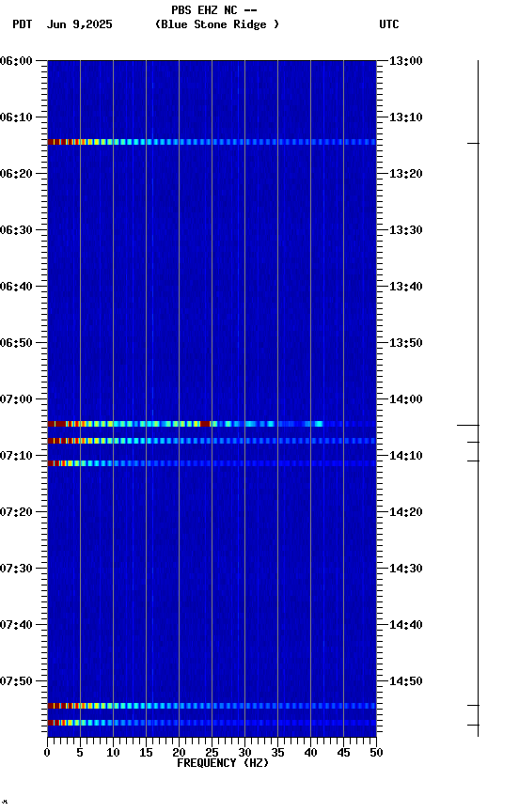Click the 14:50 UTC time label

point(406,681)
